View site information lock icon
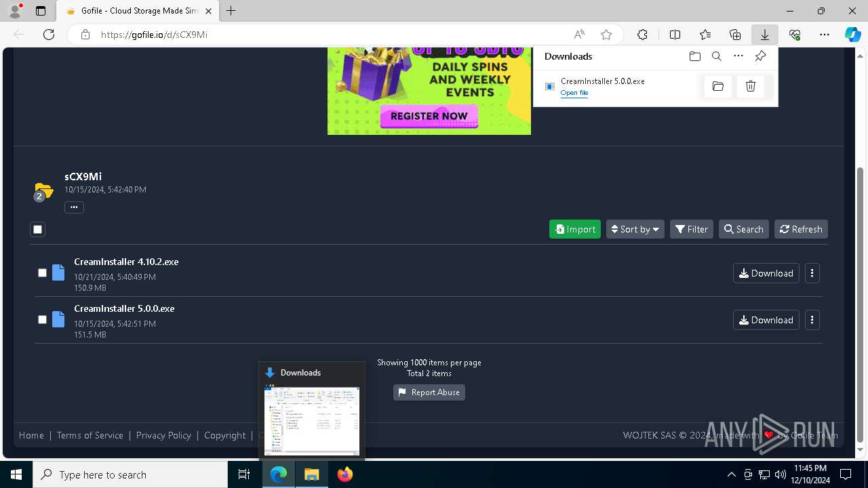 pos(85,35)
